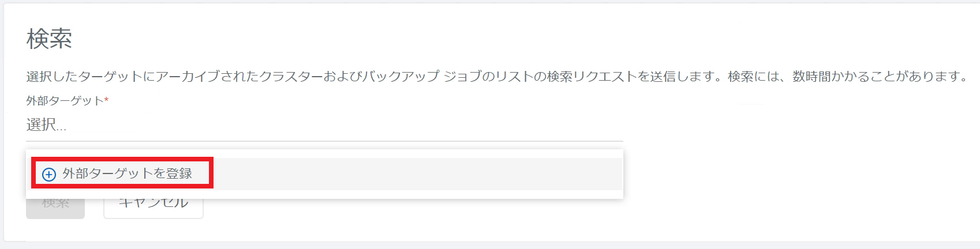Click the description text about archived clusters
The width and height of the screenshot is (980, 249).
pos(497,76)
